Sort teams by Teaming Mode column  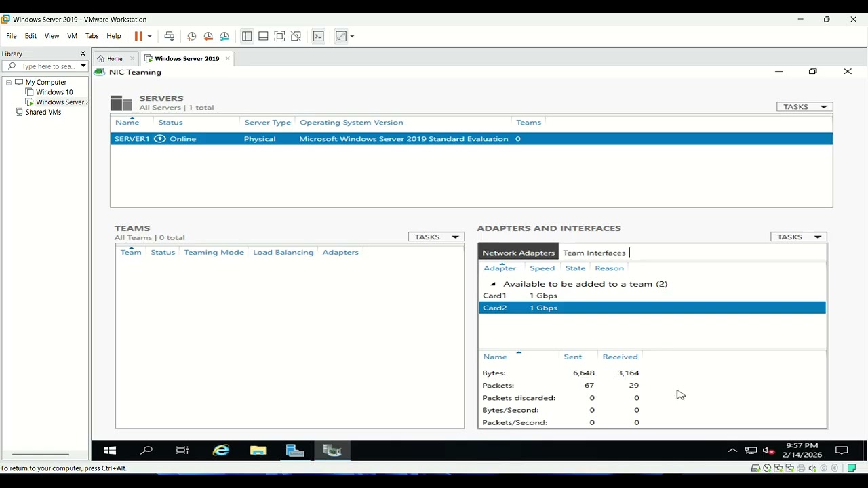pyautogui.click(x=214, y=252)
